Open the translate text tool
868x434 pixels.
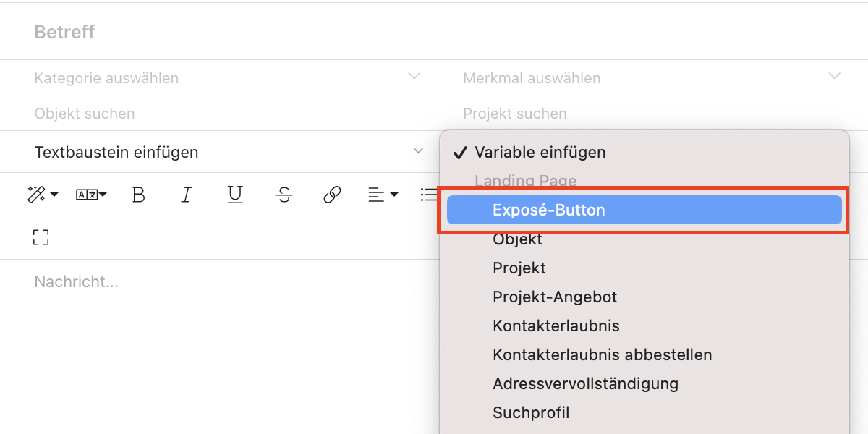91,195
